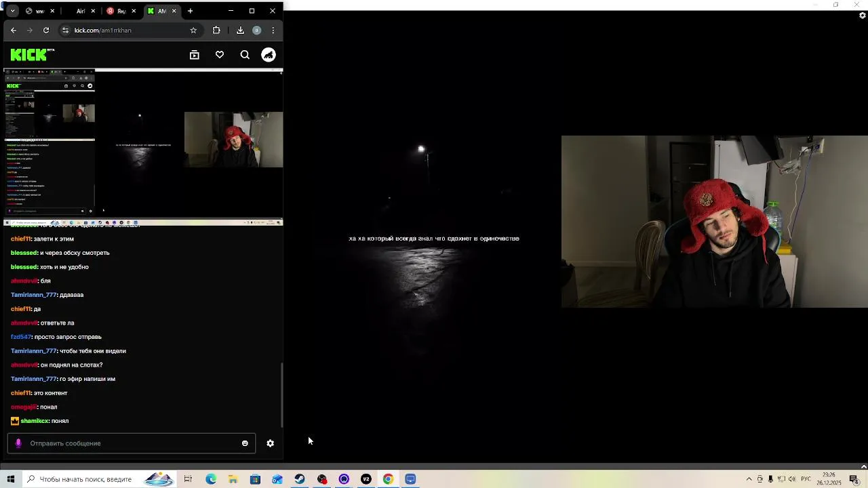The image size is (868, 488).
Task: Open Google Chrome from taskbar
Action: 388,479
